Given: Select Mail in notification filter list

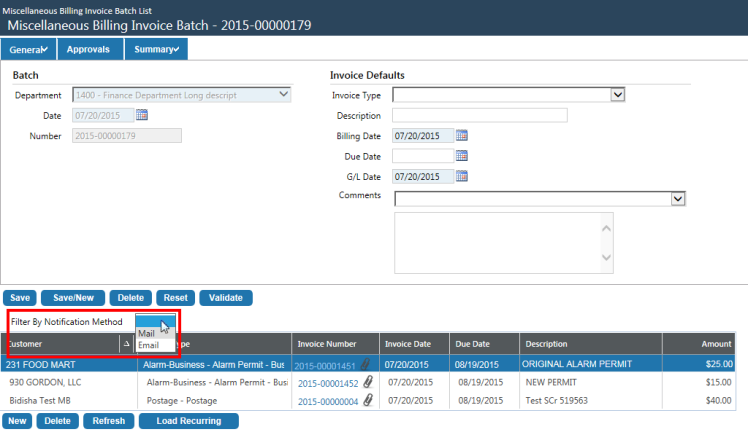Looking at the screenshot, I should coord(147,334).
